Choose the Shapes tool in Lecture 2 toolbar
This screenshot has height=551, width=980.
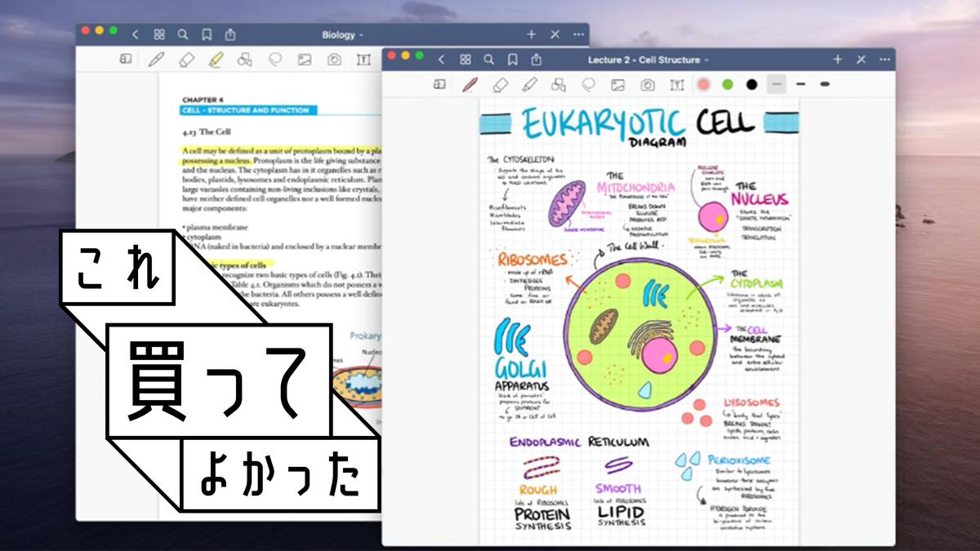[559, 84]
